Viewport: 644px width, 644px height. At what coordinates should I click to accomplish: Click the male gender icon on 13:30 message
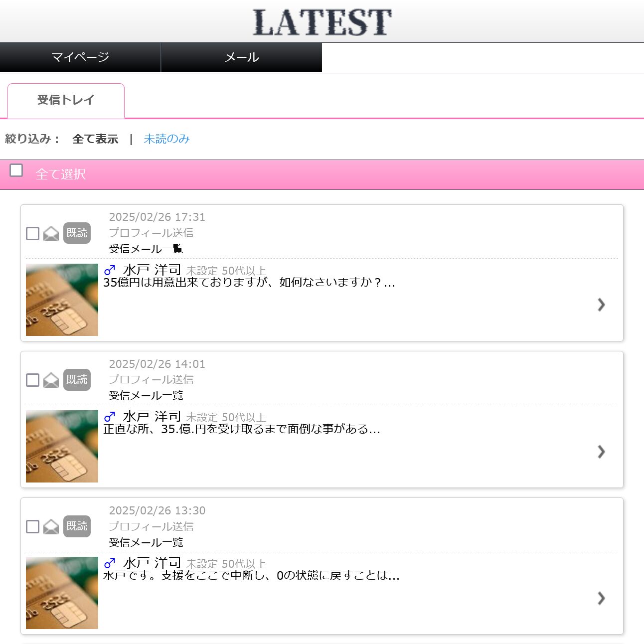point(110,563)
